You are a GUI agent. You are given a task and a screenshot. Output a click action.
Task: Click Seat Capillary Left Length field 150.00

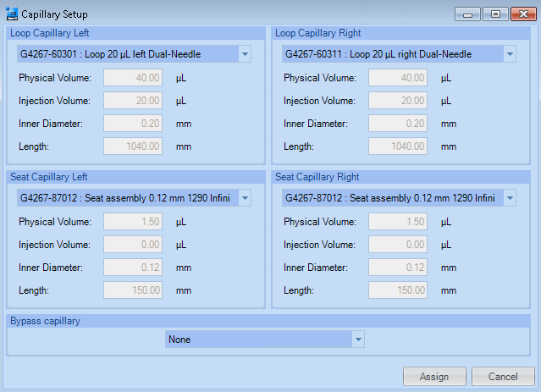point(133,290)
